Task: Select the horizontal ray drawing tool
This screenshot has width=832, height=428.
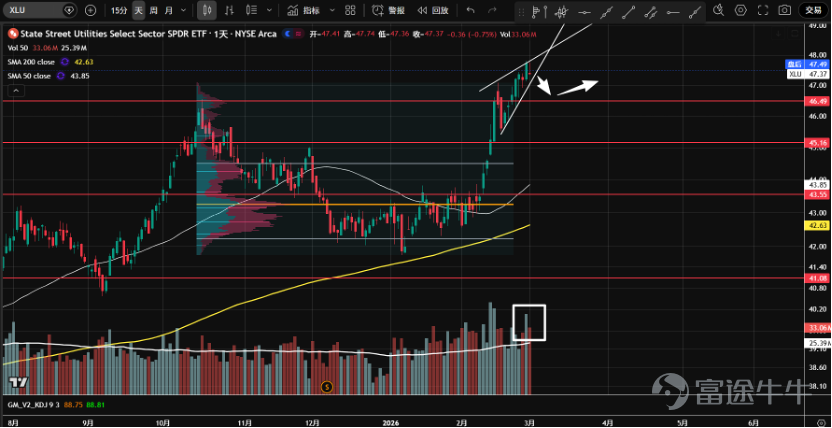Action: click(x=673, y=12)
